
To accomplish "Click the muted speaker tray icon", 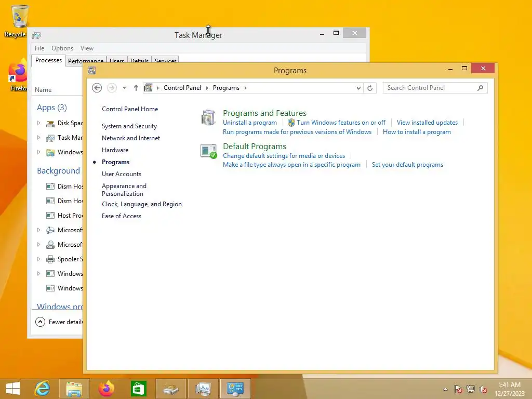I will [483, 389].
